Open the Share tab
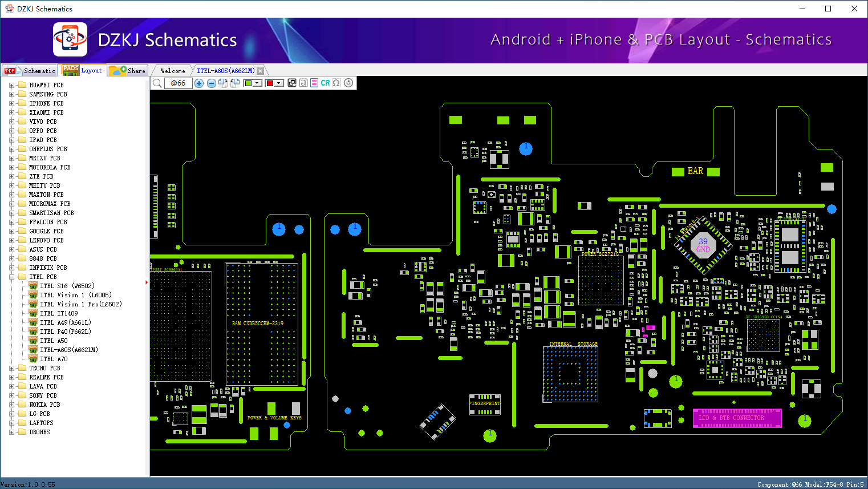The image size is (868, 489). 128,71
